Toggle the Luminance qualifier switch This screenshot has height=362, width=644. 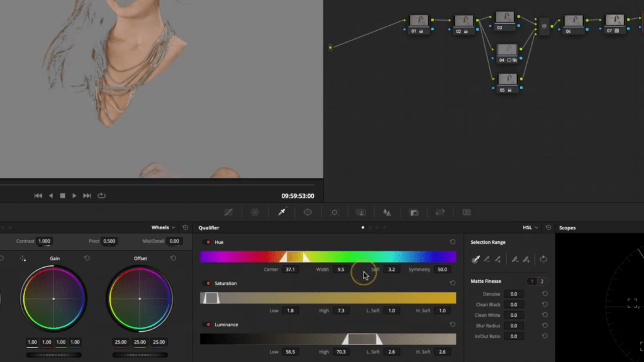(208, 325)
